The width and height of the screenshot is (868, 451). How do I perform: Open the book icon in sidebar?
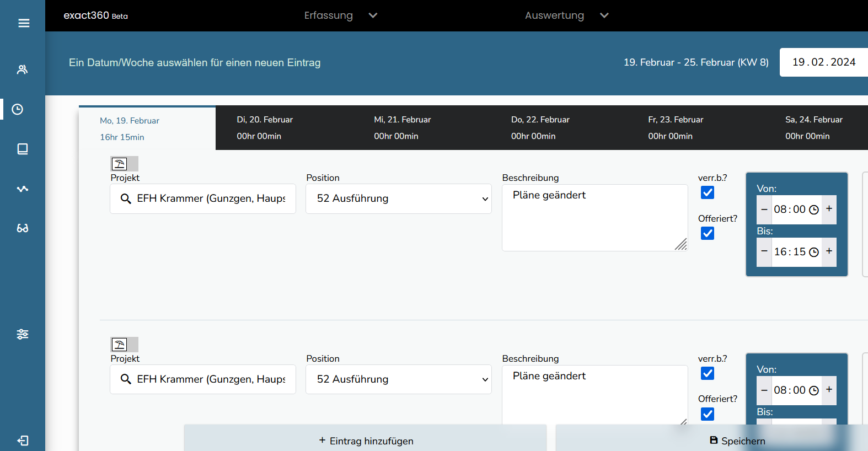click(x=22, y=149)
